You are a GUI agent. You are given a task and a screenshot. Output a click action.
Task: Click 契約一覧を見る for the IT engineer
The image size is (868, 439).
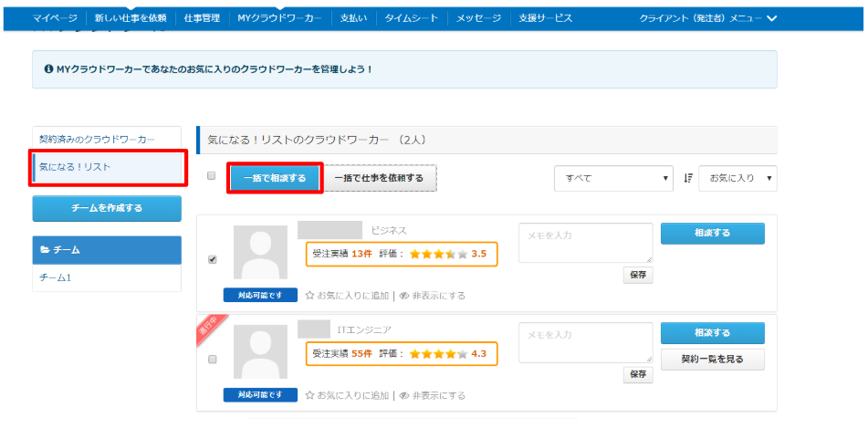(x=712, y=360)
